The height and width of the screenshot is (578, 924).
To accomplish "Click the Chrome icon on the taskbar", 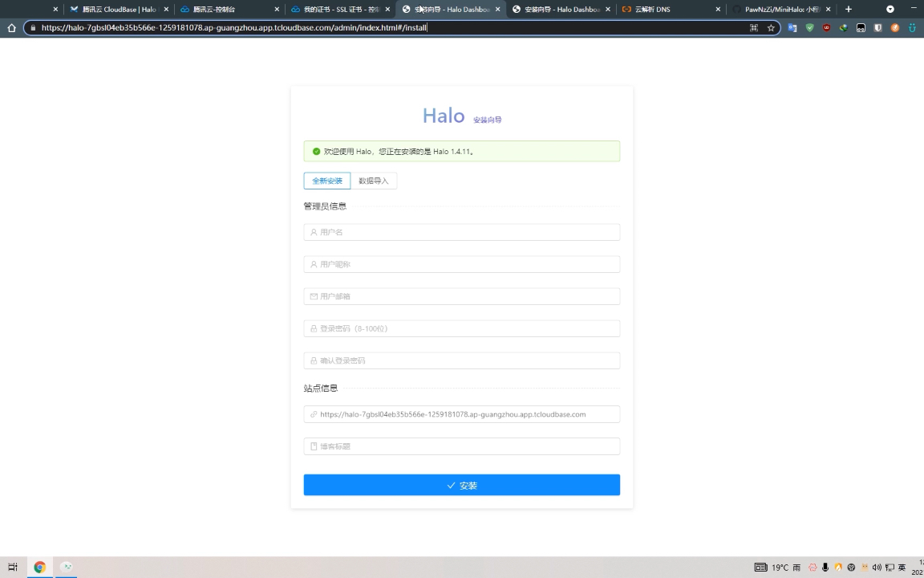I will (39, 567).
